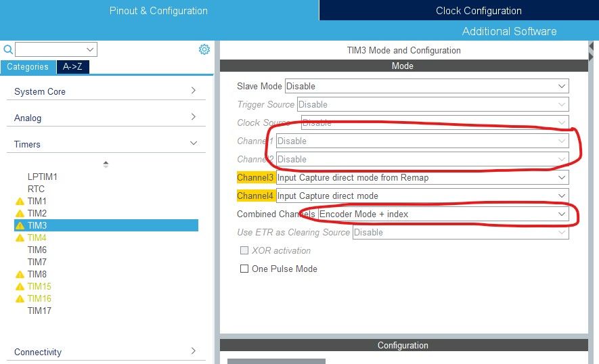Click the highlighted Channel4 label

255,196
